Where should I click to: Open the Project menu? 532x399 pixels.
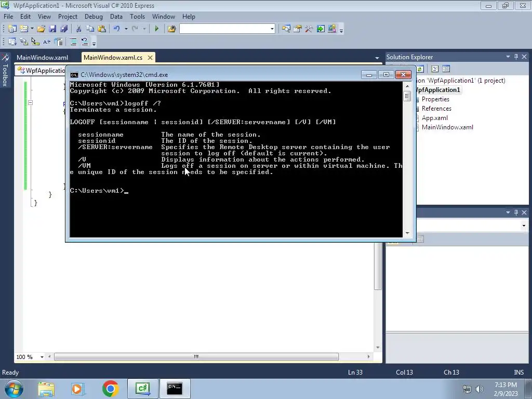click(x=68, y=16)
